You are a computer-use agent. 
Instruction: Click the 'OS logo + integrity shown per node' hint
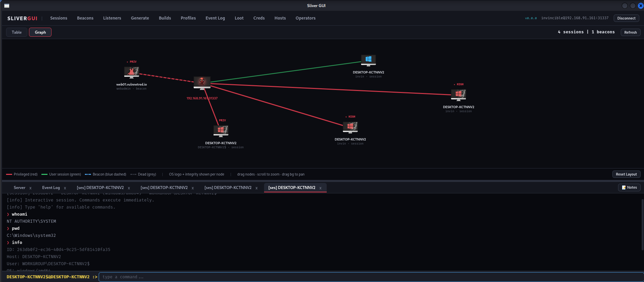[x=196, y=174]
